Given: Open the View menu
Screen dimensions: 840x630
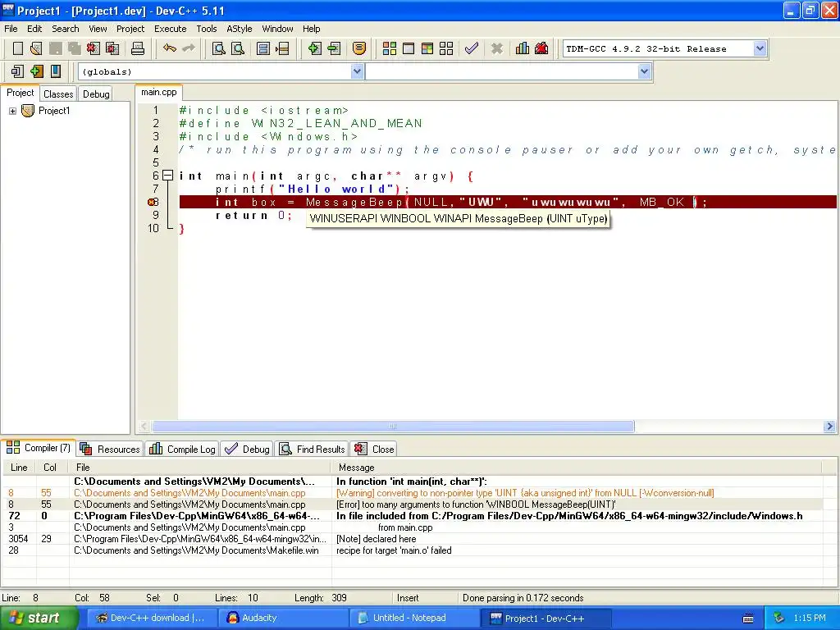Looking at the screenshot, I should pos(98,29).
